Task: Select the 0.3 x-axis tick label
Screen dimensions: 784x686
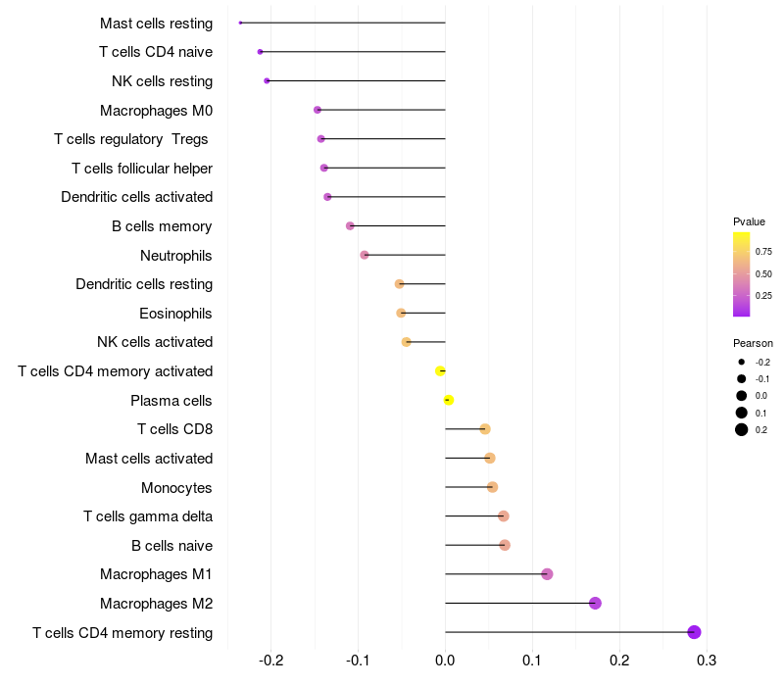Action: [707, 661]
